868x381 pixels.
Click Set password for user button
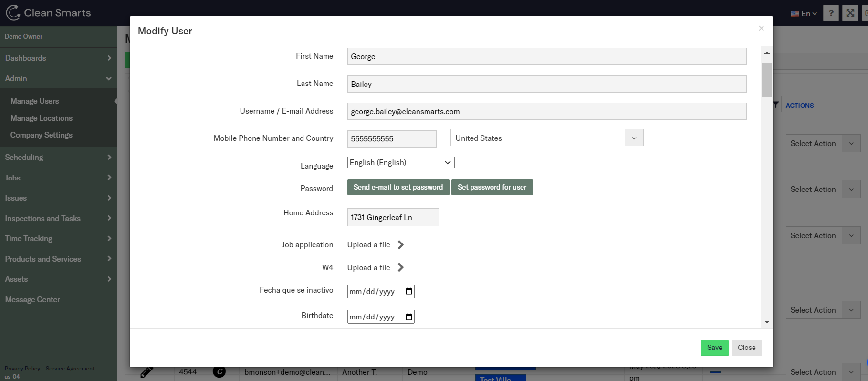point(492,187)
